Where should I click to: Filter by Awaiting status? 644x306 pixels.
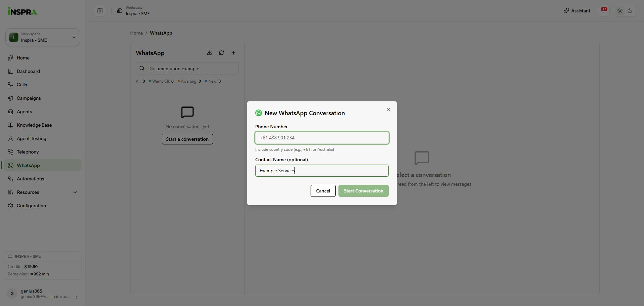pyautogui.click(x=189, y=81)
